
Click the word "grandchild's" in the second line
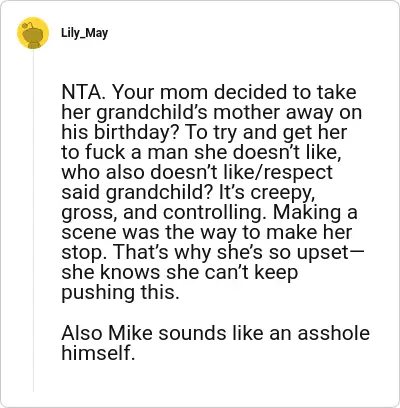(152, 113)
